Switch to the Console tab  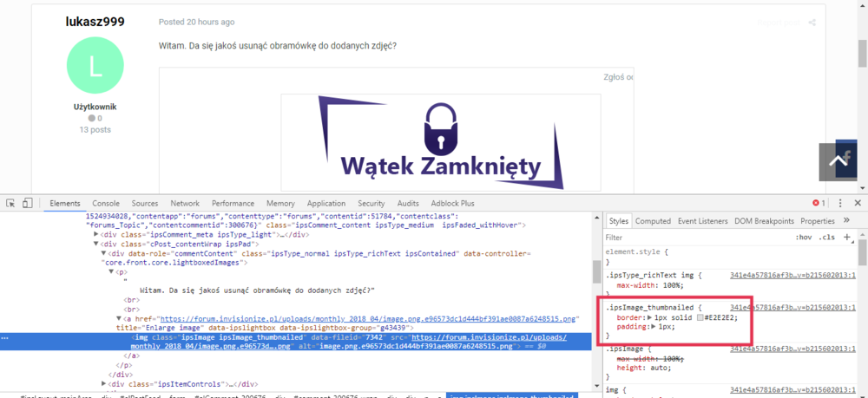coord(106,203)
